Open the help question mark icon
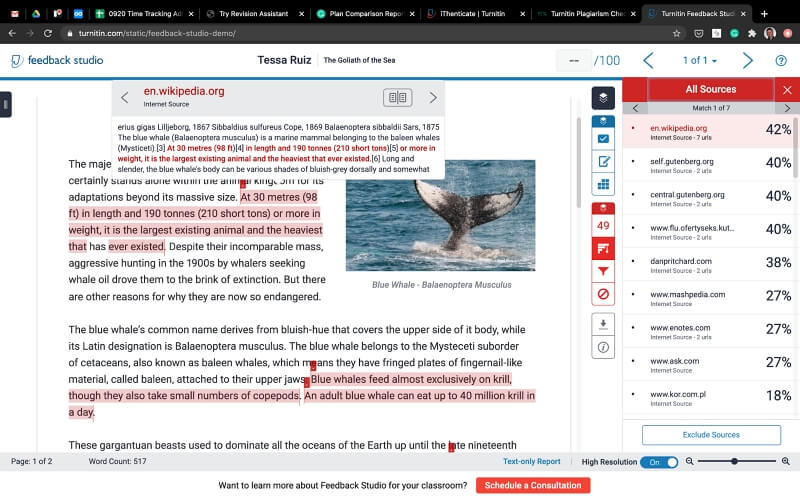The image size is (800, 499). click(x=781, y=61)
